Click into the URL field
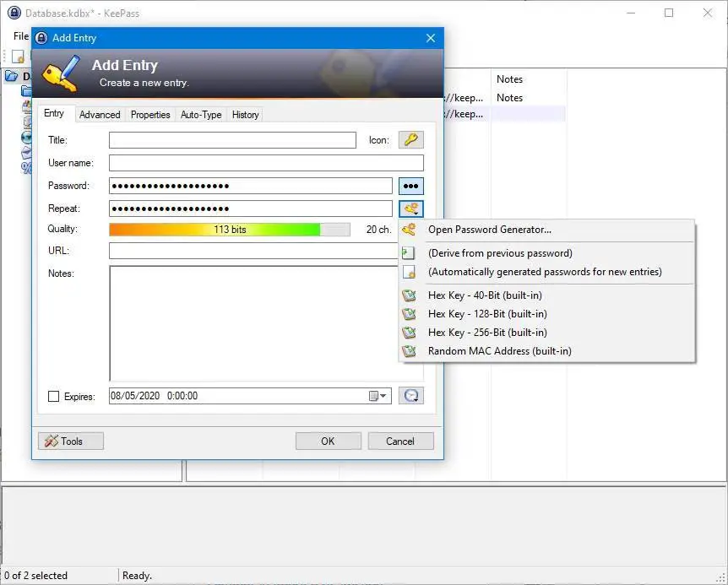Image resolution: width=728 pixels, height=585 pixels. click(x=253, y=251)
